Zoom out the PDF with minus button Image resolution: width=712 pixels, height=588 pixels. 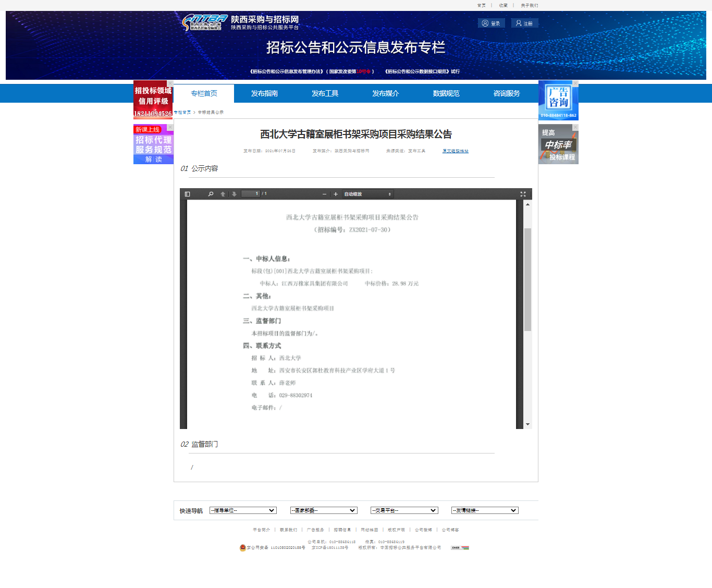tap(324, 194)
